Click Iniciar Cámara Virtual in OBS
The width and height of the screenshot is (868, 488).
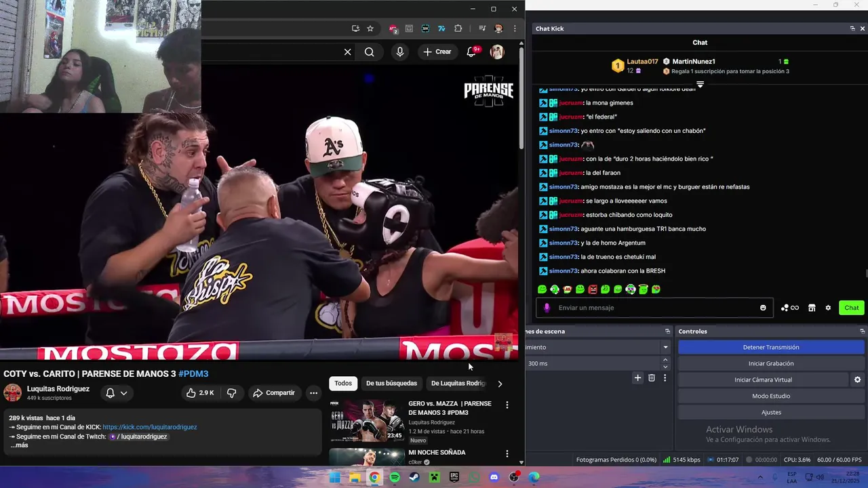[763, 380]
